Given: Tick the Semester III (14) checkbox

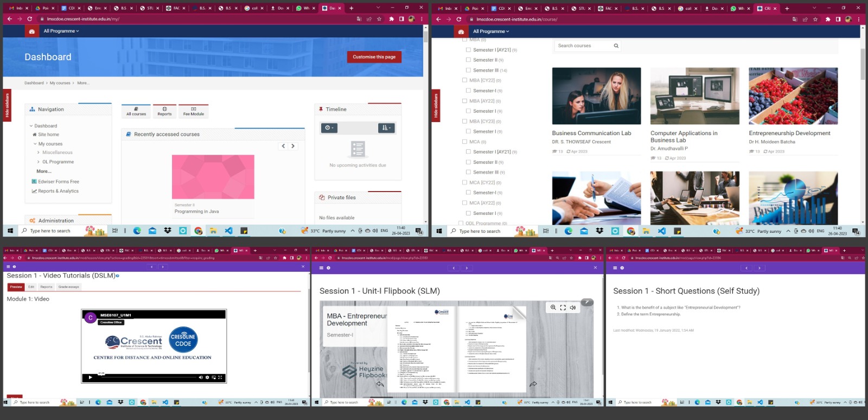Looking at the screenshot, I should (468, 70).
